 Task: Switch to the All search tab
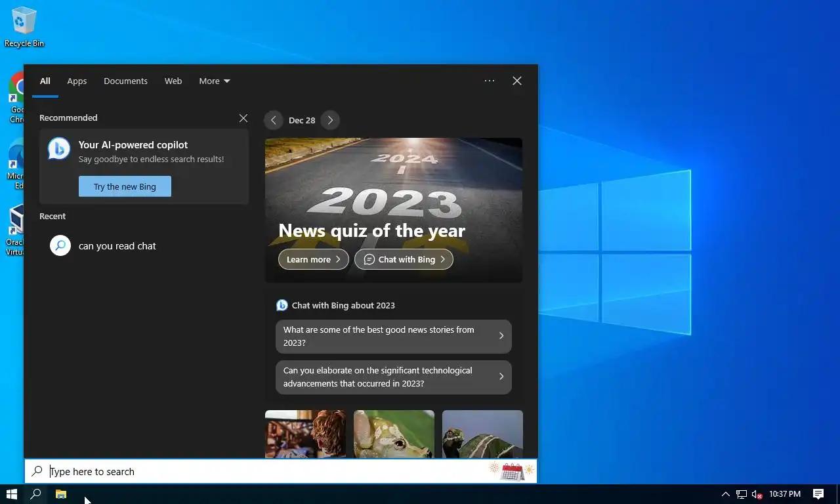pos(45,81)
